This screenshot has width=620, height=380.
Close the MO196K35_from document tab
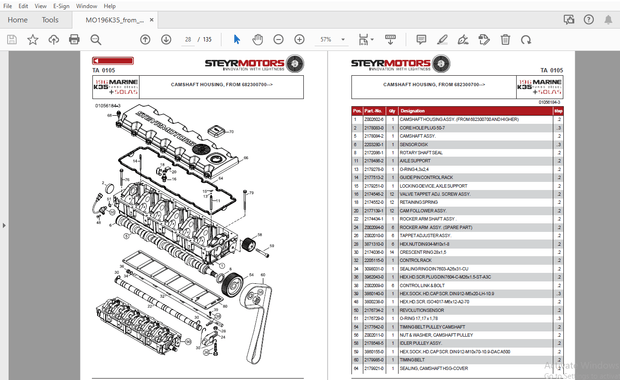[x=151, y=20]
